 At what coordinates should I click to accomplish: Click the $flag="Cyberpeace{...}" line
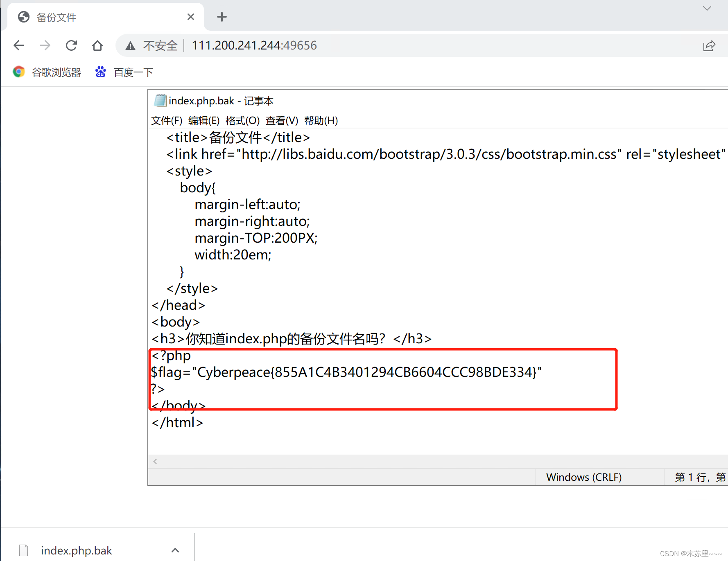346,372
